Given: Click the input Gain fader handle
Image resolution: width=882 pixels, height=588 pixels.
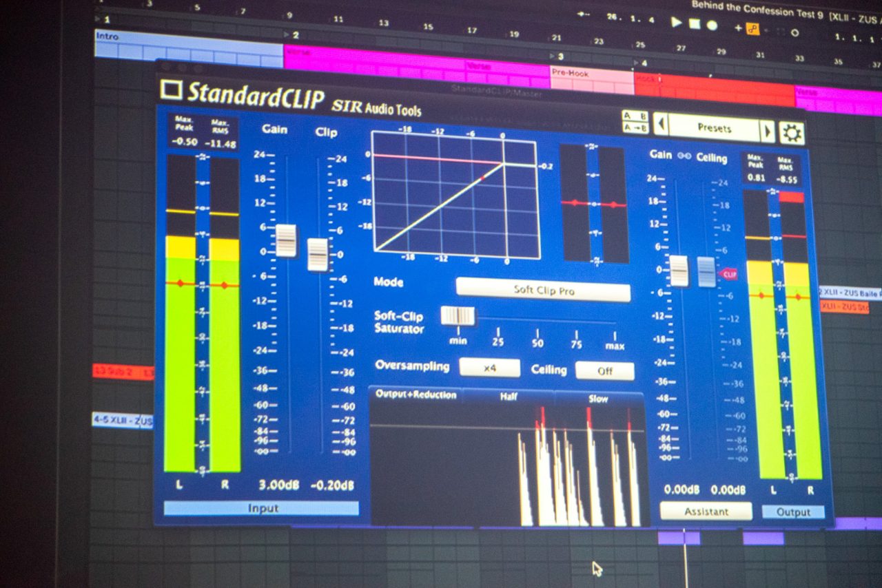Looking at the screenshot, I should (x=286, y=240).
